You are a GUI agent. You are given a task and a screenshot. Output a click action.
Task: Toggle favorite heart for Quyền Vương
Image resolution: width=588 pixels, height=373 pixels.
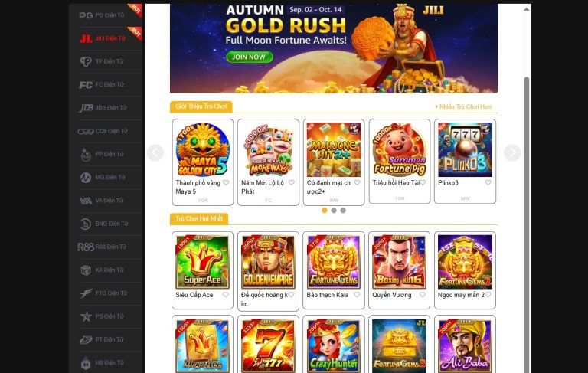click(423, 295)
